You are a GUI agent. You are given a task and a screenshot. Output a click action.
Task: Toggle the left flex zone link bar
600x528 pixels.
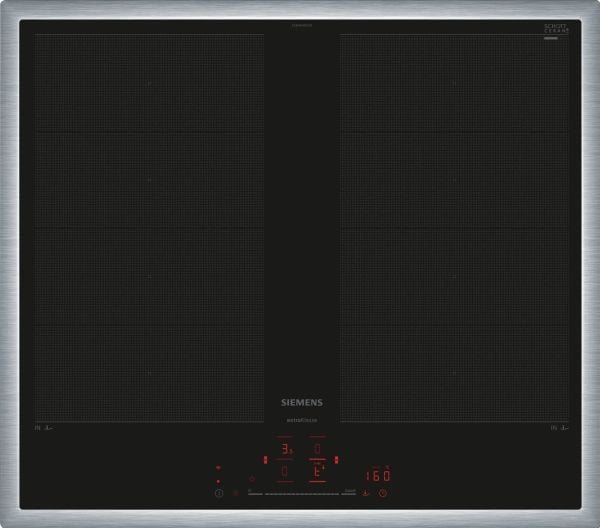(x=265, y=460)
